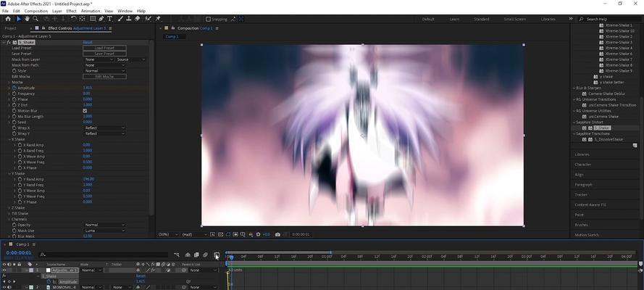Select the S_Shake effect in Effects & Presets
Image resolution: width=644 pixels, height=290 pixels.
coord(602,128)
